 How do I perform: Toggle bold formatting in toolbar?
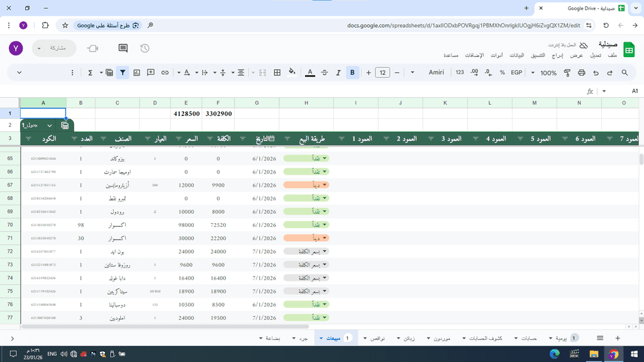(352, 73)
